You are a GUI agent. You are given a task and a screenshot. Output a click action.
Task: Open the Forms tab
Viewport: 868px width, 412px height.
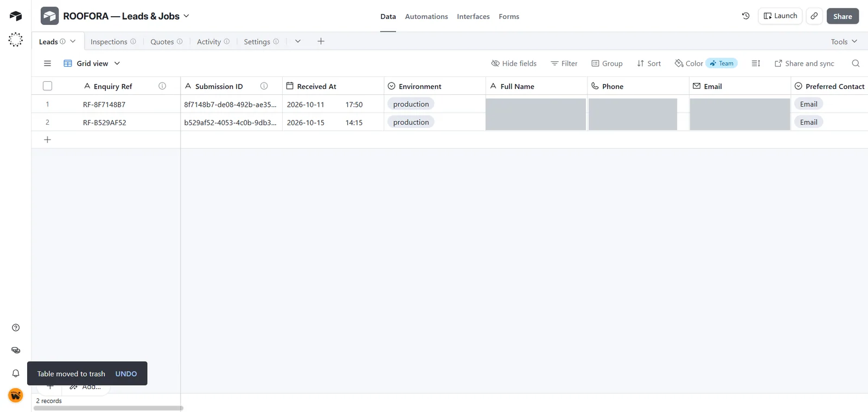coord(509,16)
